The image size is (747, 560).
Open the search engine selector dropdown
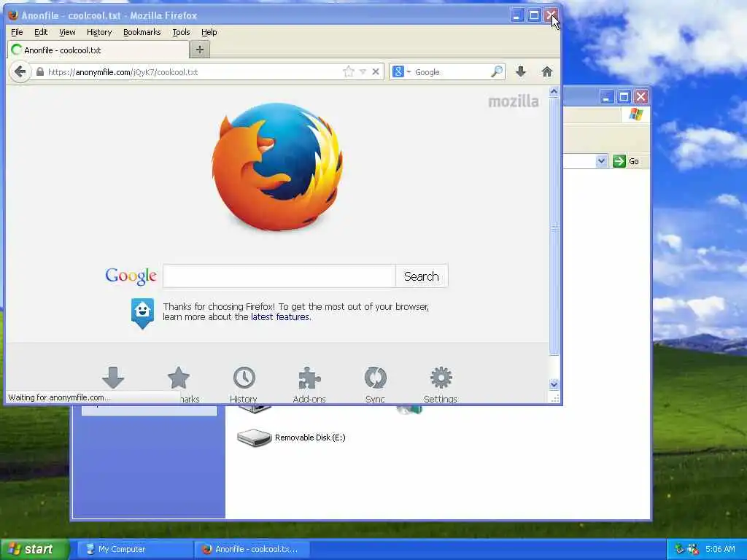[401, 72]
